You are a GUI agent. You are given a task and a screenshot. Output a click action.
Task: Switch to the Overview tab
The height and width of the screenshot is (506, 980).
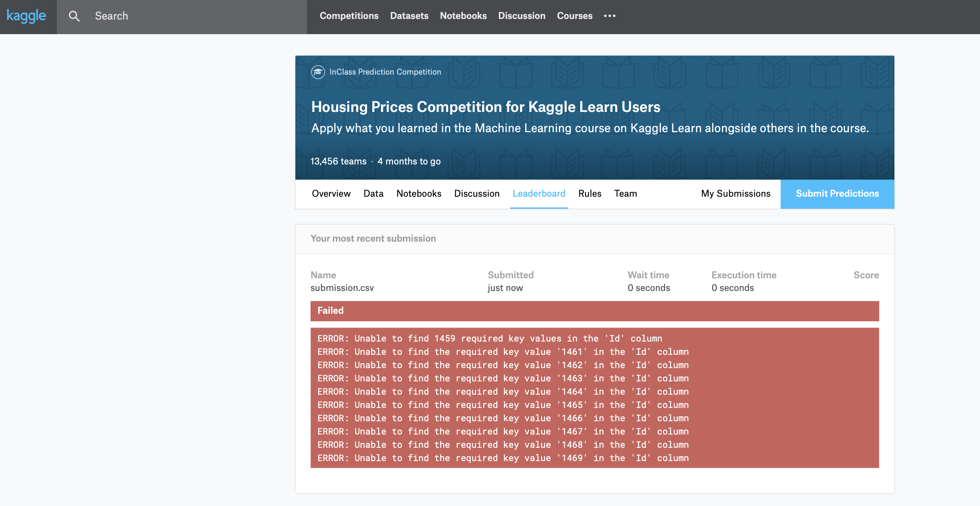click(331, 194)
